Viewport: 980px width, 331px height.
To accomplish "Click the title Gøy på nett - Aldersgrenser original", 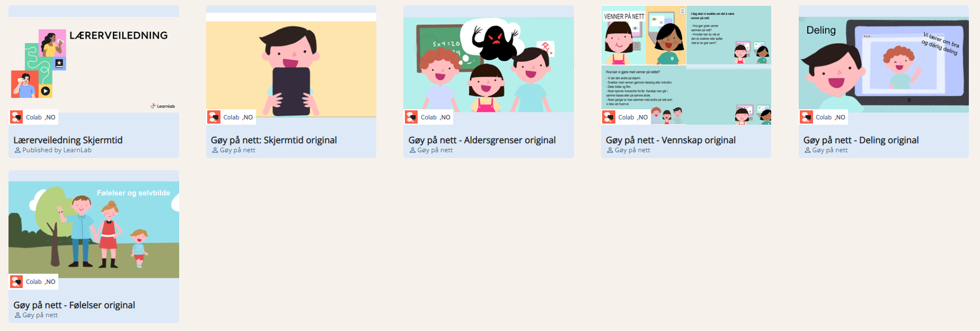I will pos(482,140).
